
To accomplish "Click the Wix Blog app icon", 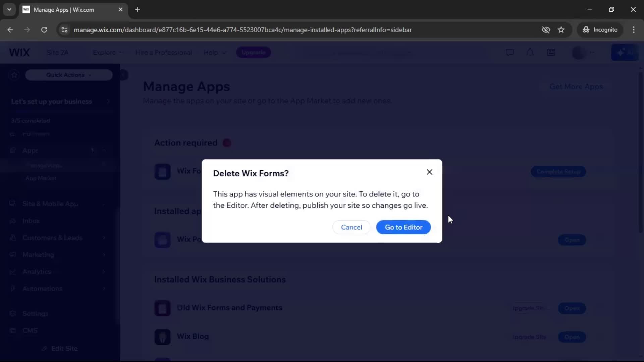I will point(162,337).
